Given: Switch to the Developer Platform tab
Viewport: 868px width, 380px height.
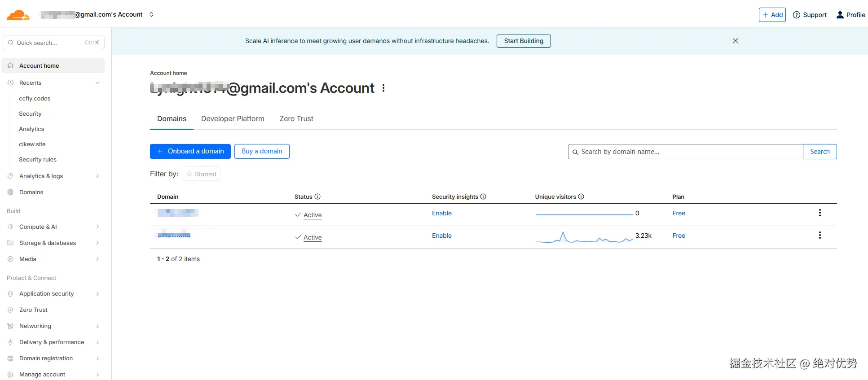Looking at the screenshot, I should click(x=233, y=119).
